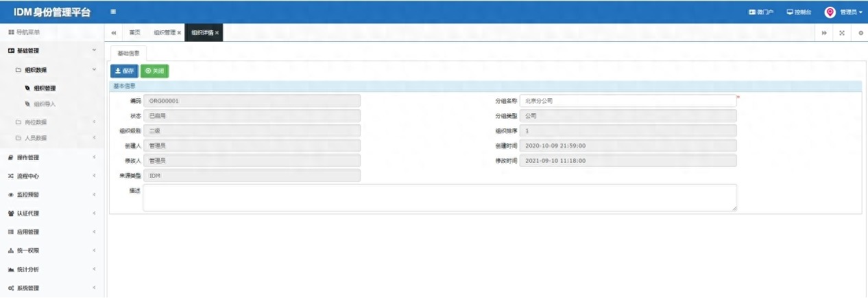This screenshot has height=298, width=868.
Task: Close the 组织详情 tab with its x
Action: coord(217,33)
